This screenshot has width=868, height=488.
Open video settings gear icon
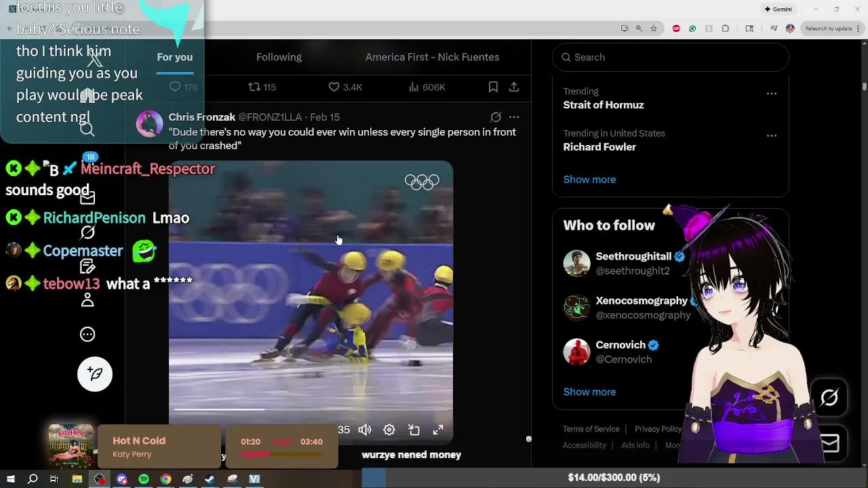389,430
